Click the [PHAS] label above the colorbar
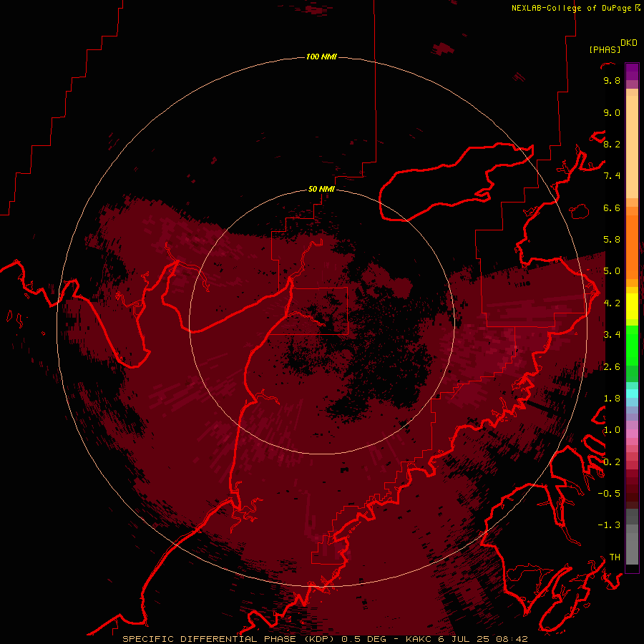 point(605,49)
